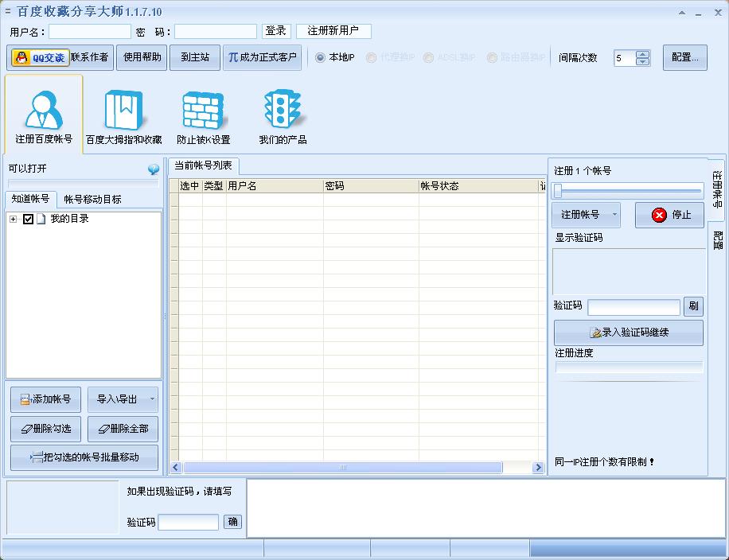The width and height of the screenshot is (729, 560).
Task: Open the 防止被K设置 firewall icon
Action: coord(203,116)
